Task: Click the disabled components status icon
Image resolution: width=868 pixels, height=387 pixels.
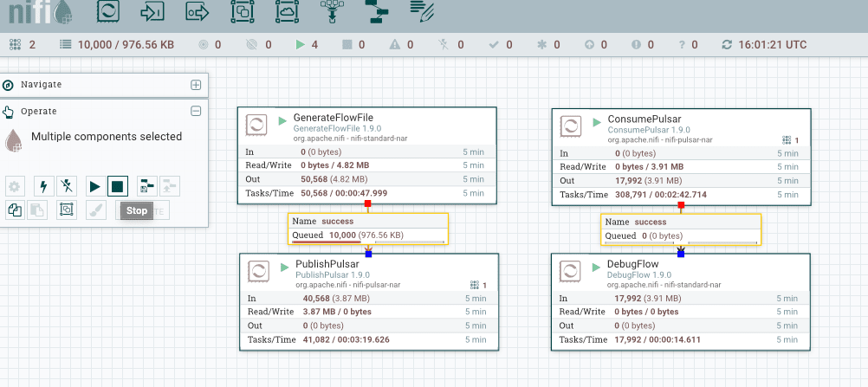Action: pyautogui.click(x=444, y=45)
